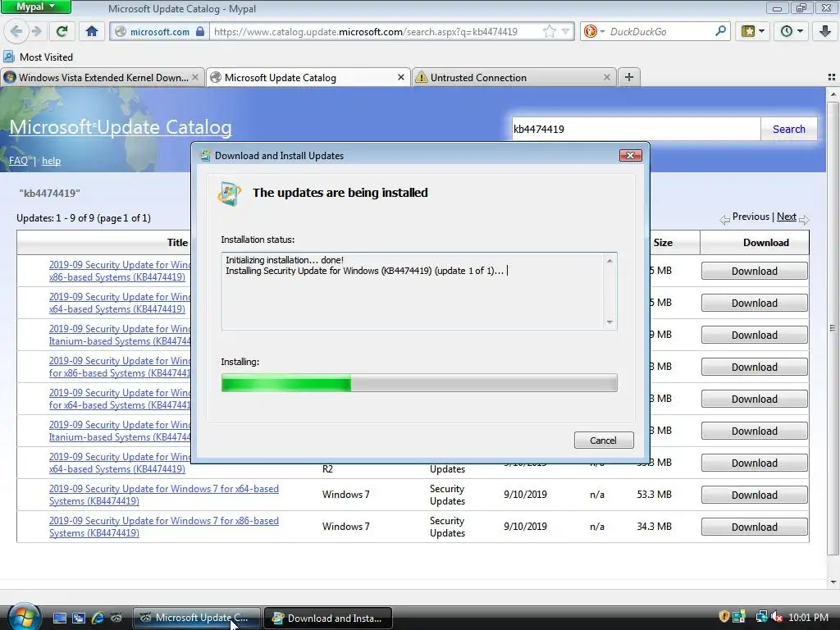Focus the URL address bar

[375, 32]
